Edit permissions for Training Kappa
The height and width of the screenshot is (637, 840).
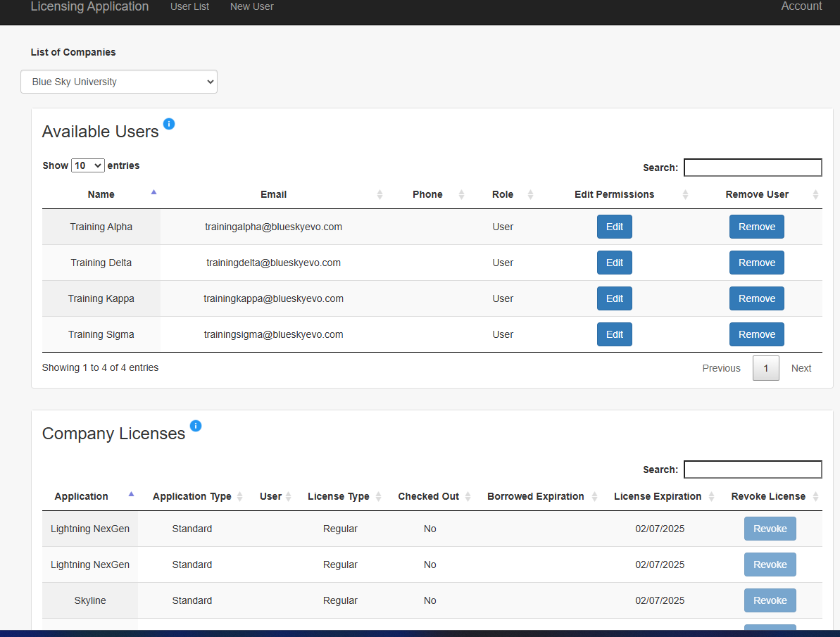(x=615, y=298)
